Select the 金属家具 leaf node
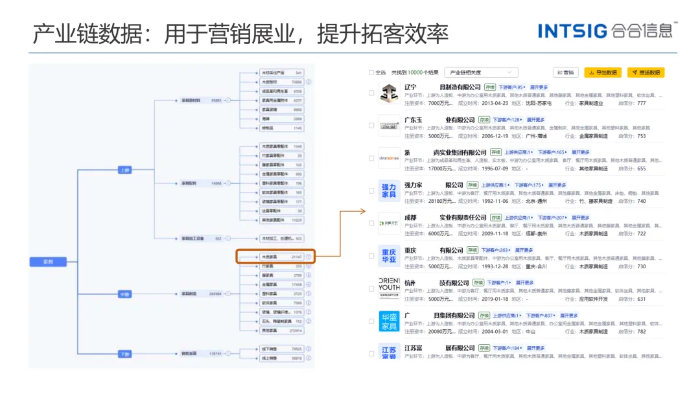 click(x=282, y=284)
